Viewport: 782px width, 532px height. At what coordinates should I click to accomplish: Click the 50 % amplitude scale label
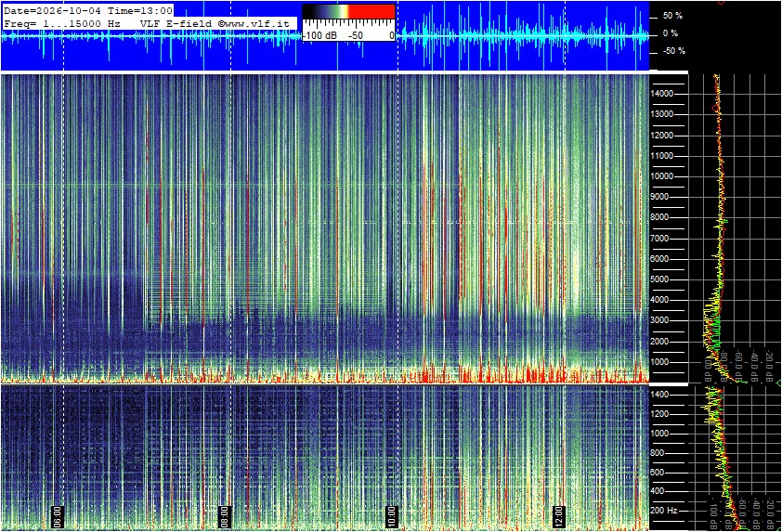tap(672, 16)
